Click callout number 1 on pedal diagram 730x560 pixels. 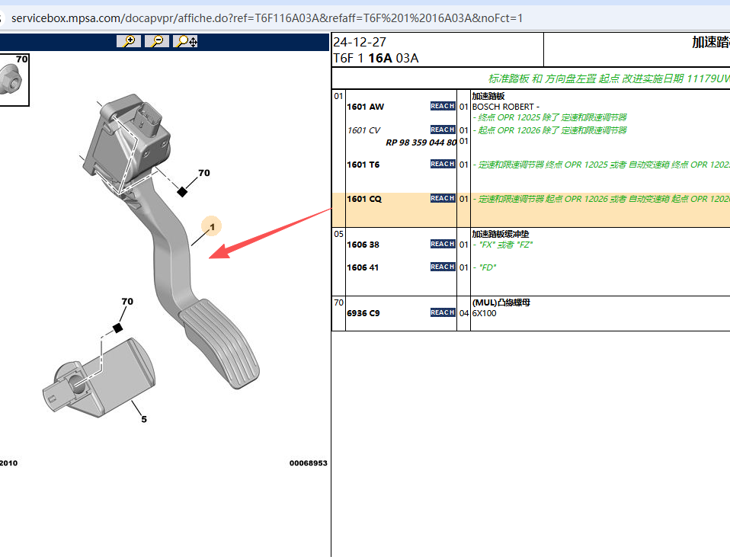coord(212,226)
